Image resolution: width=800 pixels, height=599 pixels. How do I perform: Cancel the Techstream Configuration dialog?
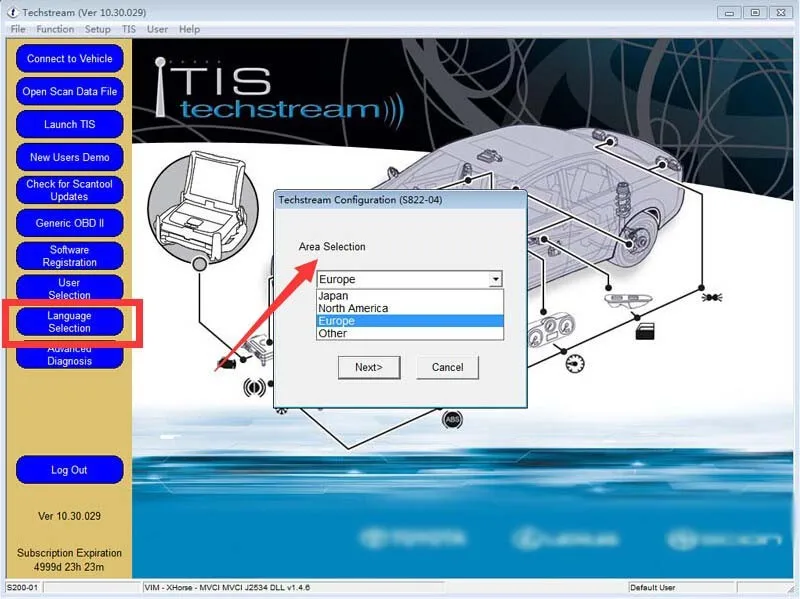click(x=447, y=367)
